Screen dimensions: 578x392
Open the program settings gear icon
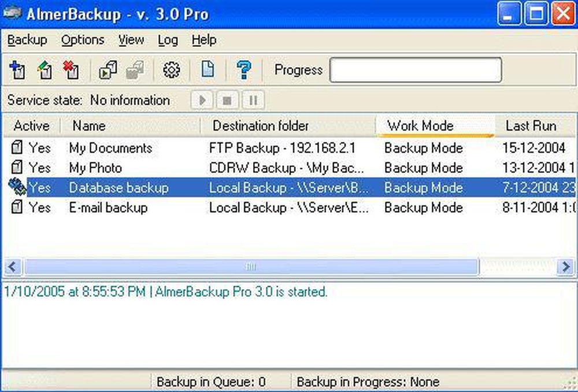tap(171, 69)
